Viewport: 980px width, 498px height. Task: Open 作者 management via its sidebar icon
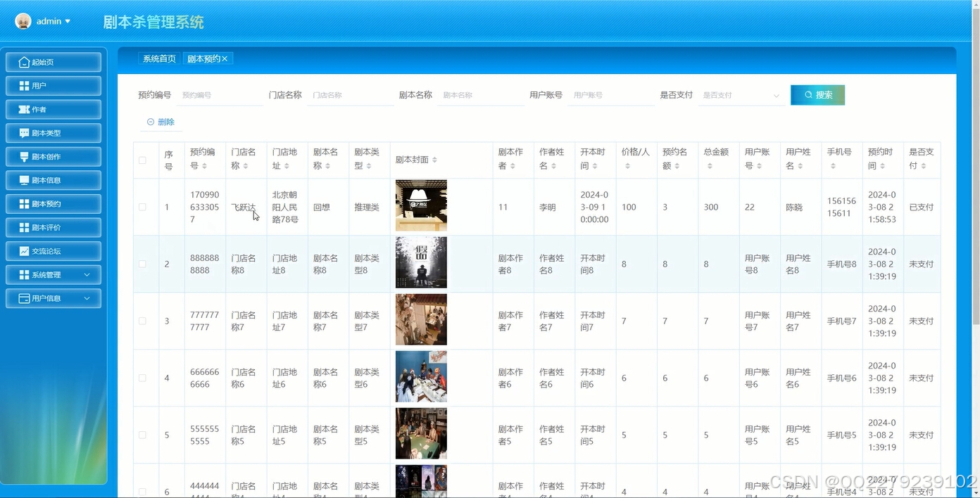coord(23,108)
